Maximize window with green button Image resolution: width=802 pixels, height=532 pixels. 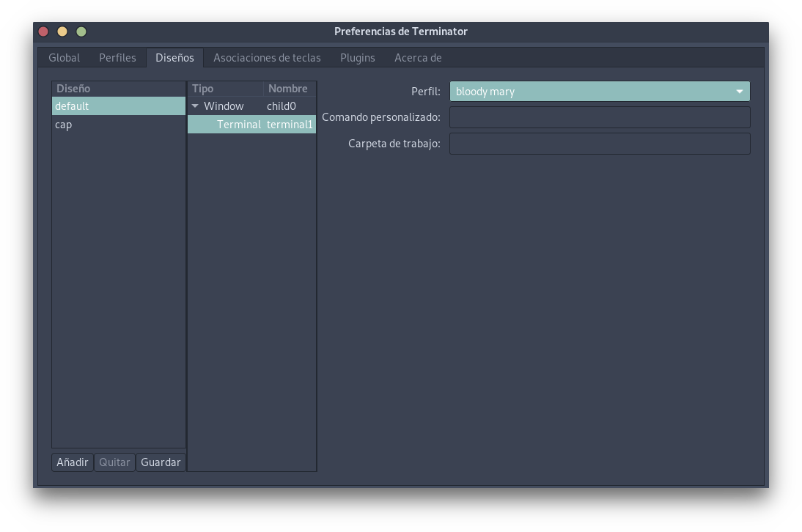pos(81,32)
